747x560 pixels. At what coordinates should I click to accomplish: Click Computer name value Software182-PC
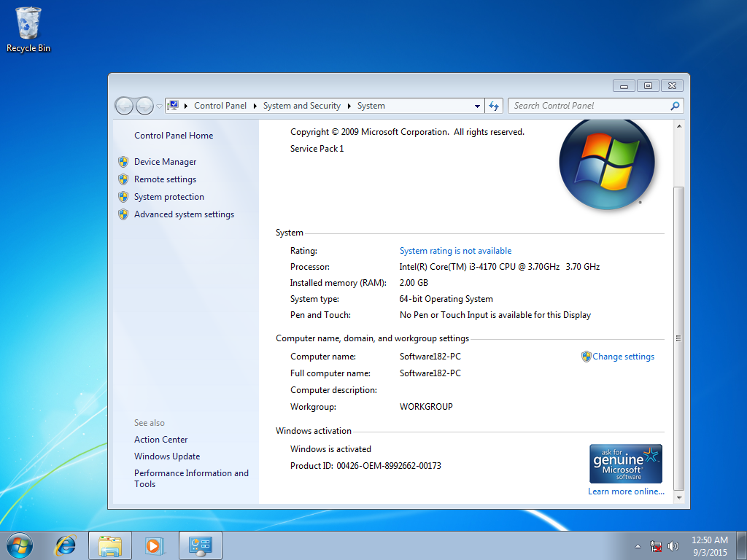coord(430,357)
